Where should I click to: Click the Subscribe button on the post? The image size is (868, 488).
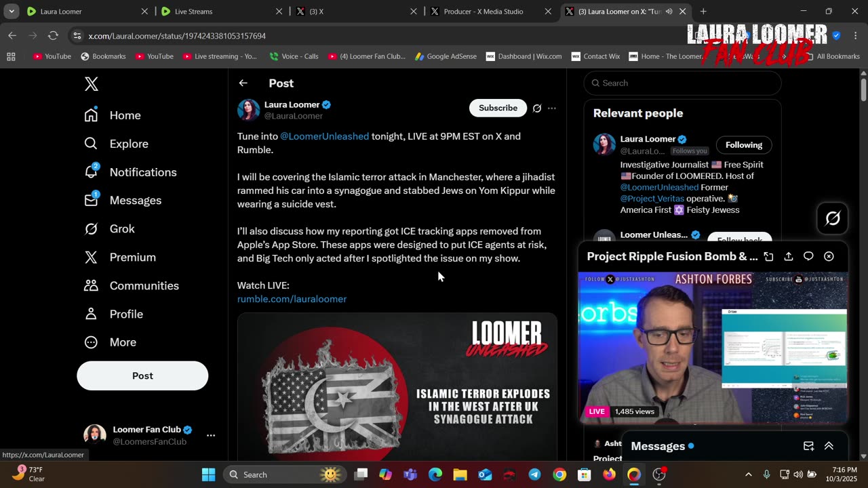[498, 108]
